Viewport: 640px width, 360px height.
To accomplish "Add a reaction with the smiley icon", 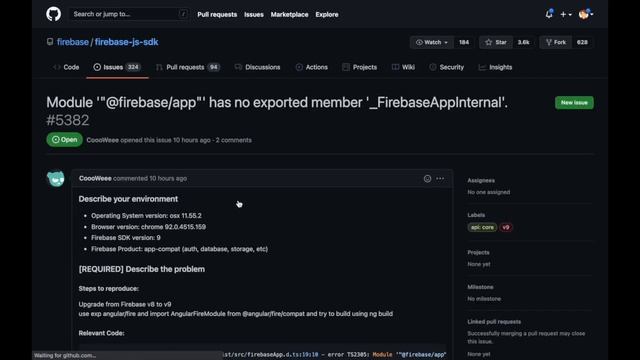I will [427, 178].
